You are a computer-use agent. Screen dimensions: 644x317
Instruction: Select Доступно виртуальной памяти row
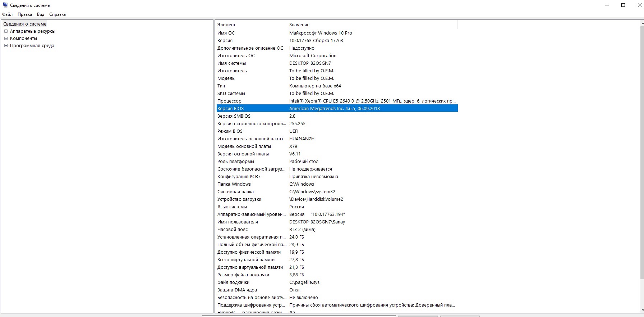coord(336,267)
